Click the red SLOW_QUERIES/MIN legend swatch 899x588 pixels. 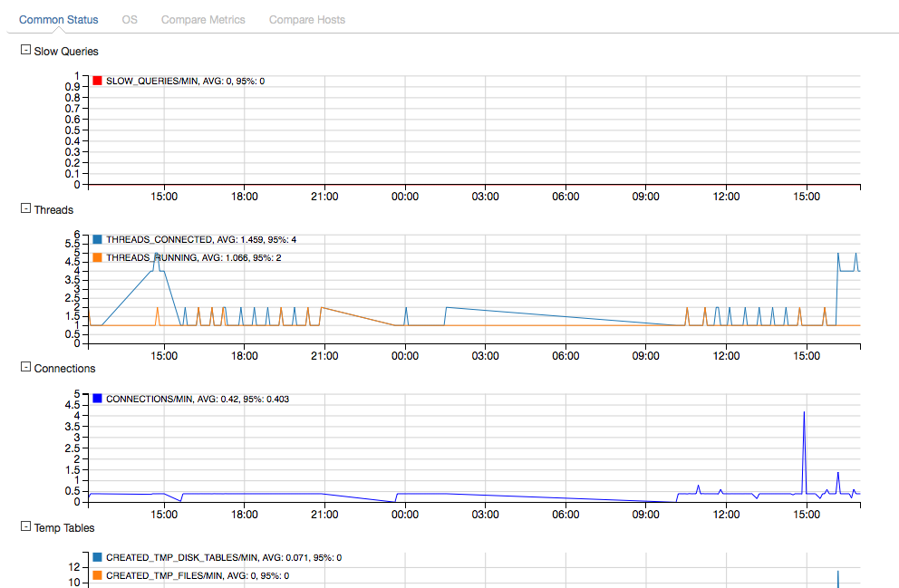[x=97, y=82]
